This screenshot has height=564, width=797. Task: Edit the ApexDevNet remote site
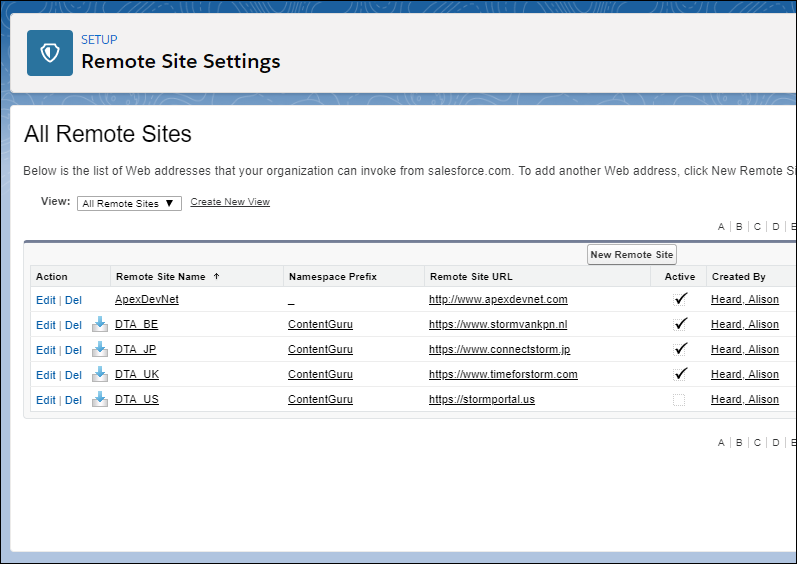46,300
